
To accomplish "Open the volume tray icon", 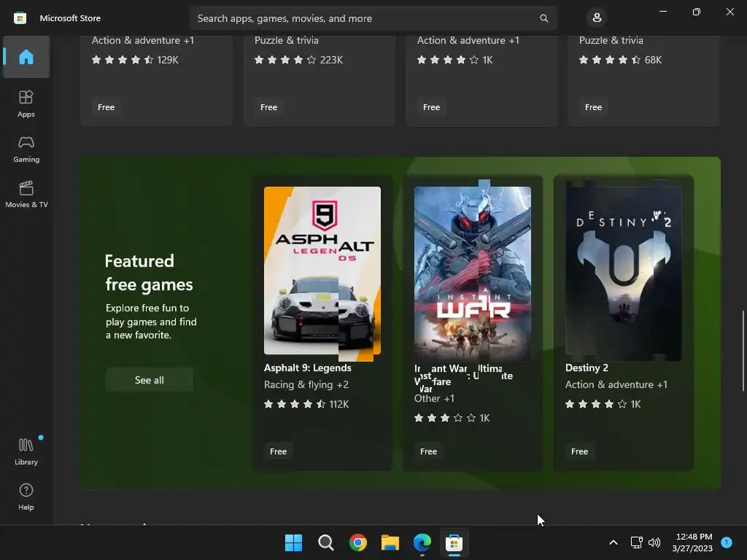I will (x=654, y=542).
